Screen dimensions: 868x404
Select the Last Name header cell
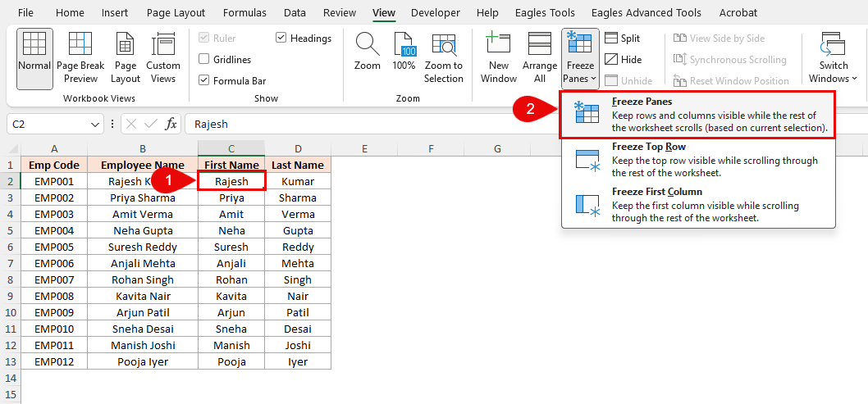298,165
